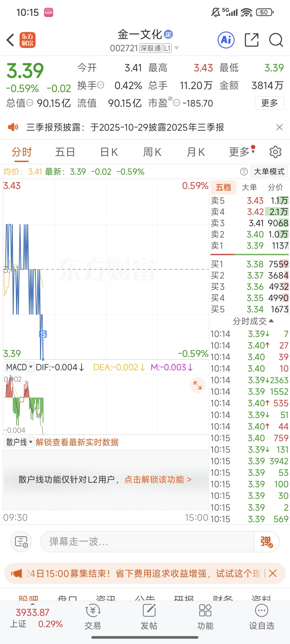The height and width of the screenshot is (644, 290).
Task: Toggle 大单模式 button
Action: pos(269,171)
